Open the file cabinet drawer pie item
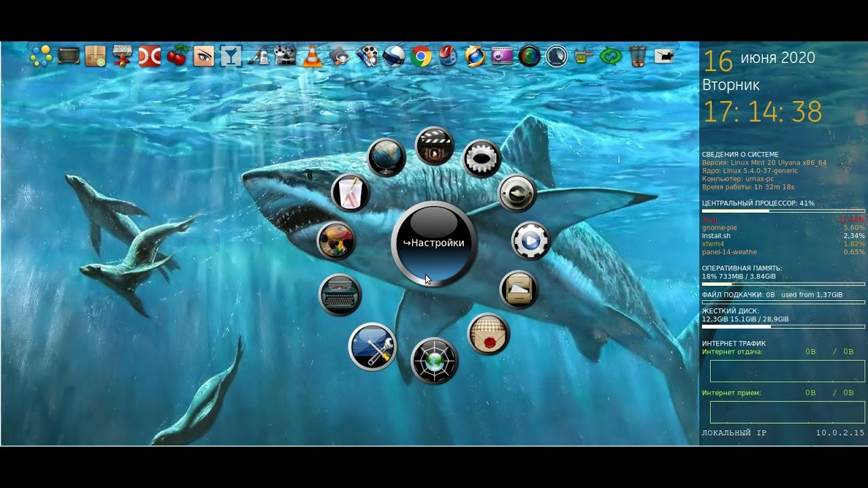Image resolution: width=868 pixels, height=488 pixels. pos(519,289)
